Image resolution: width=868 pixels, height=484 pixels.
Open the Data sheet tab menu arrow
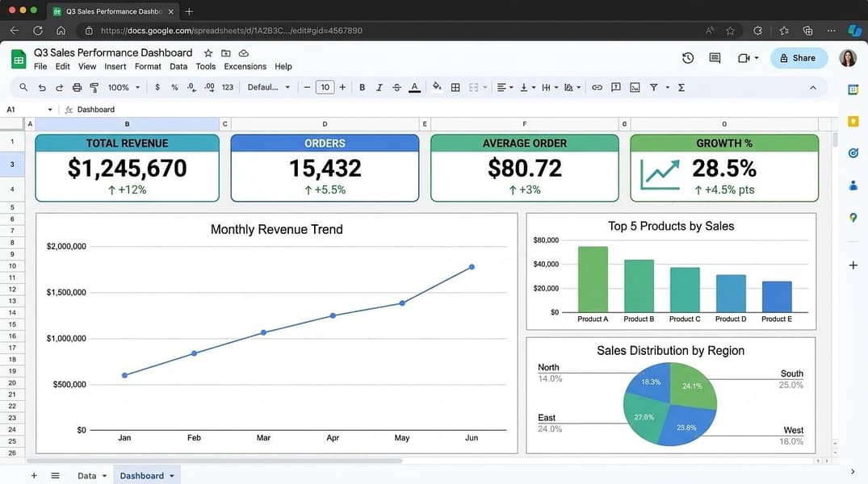pyautogui.click(x=104, y=476)
